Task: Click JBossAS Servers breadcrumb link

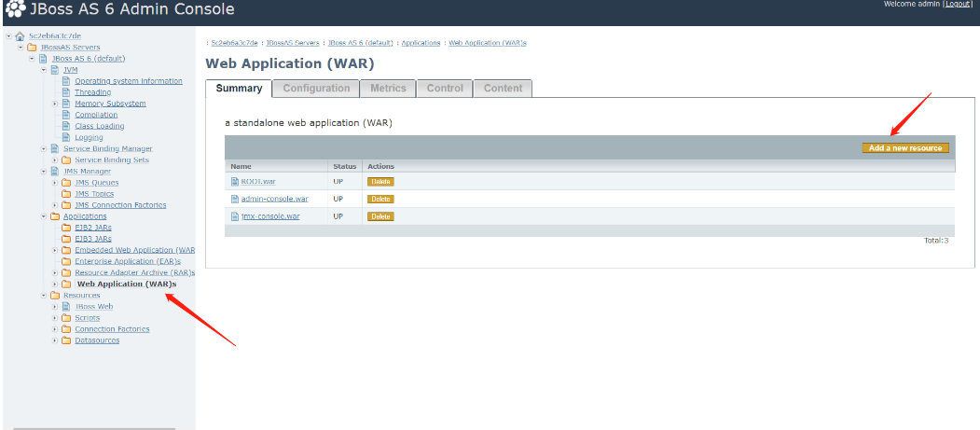Action: coord(293,43)
